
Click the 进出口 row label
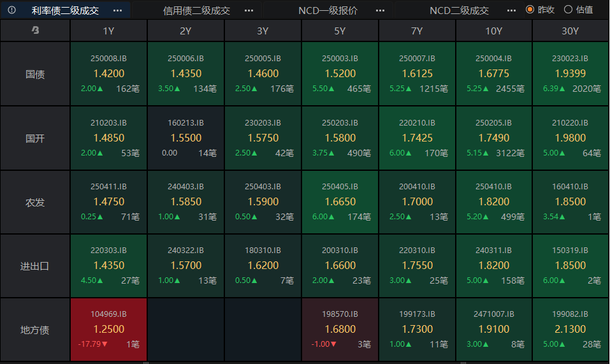tap(35, 266)
